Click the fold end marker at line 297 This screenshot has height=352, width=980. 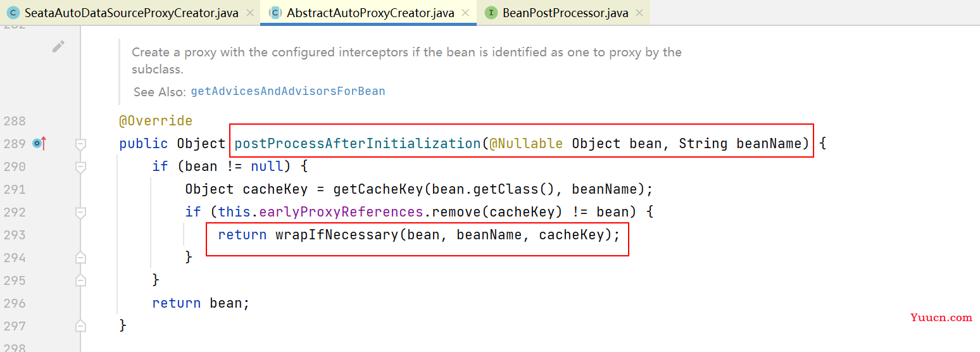point(80,326)
